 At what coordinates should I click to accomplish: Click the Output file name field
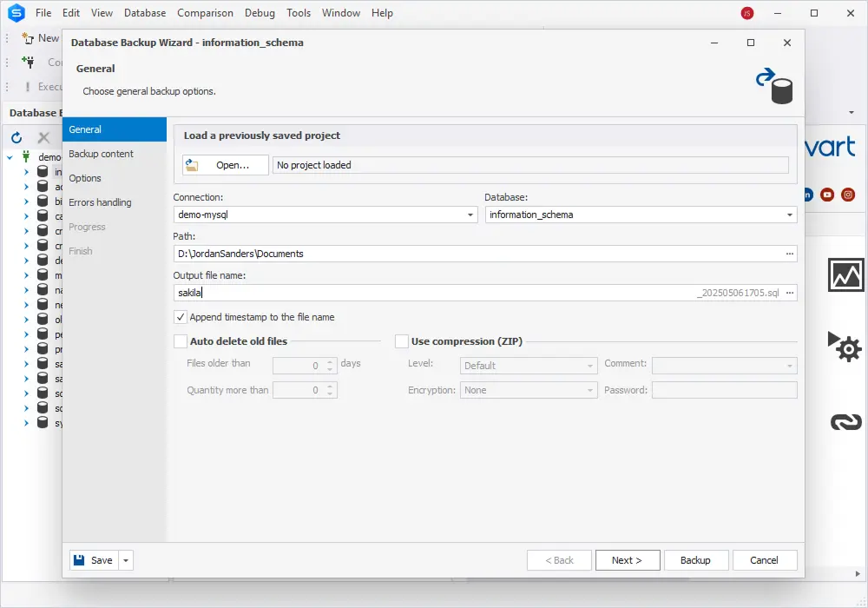(434, 293)
